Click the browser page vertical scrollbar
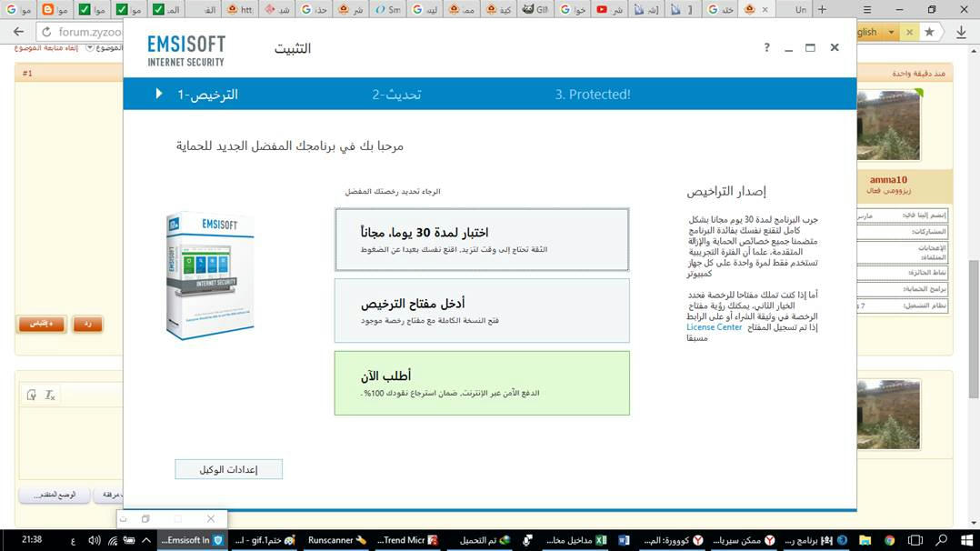This screenshot has height=551, width=980. [974, 329]
